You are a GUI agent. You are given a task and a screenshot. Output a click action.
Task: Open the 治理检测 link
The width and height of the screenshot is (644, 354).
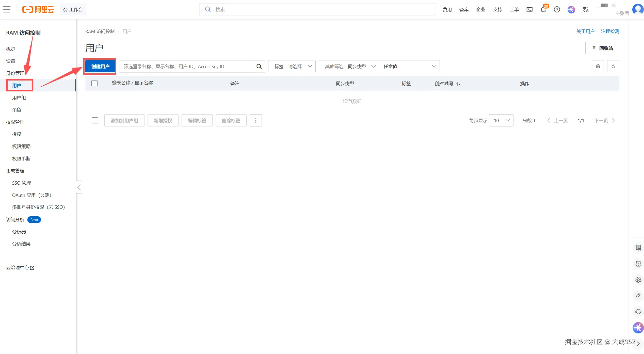tap(610, 31)
